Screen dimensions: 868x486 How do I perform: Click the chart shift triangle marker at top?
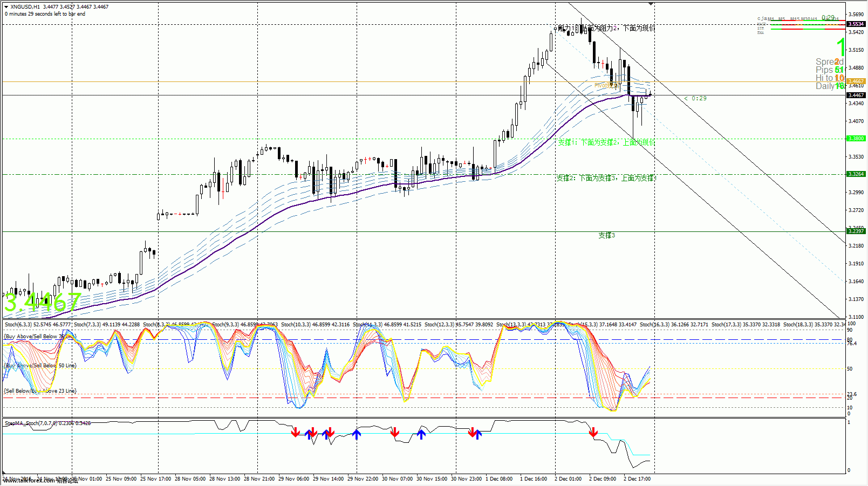pyautogui.click(x=651, y=4)
